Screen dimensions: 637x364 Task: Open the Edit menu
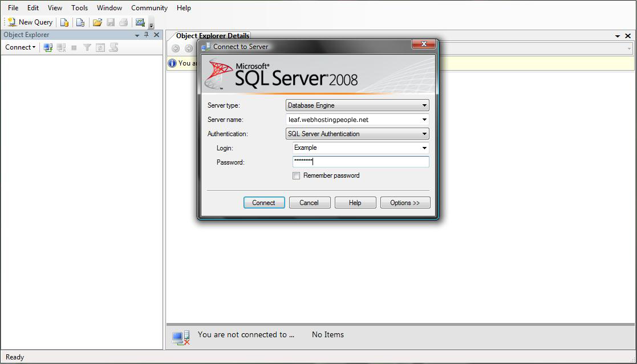tap(33, 8)
